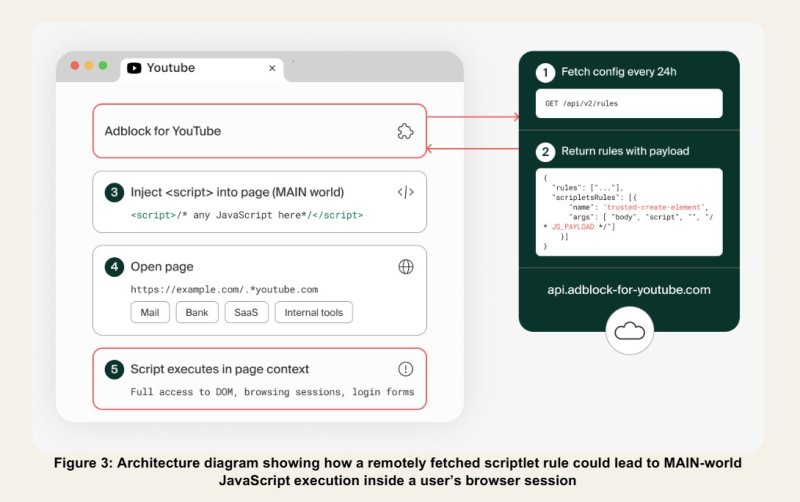Click JS_PAYLOAD in the JSON code
This screenshot has width=800, height=502.
pyautogui.click(x=572, y=227)
